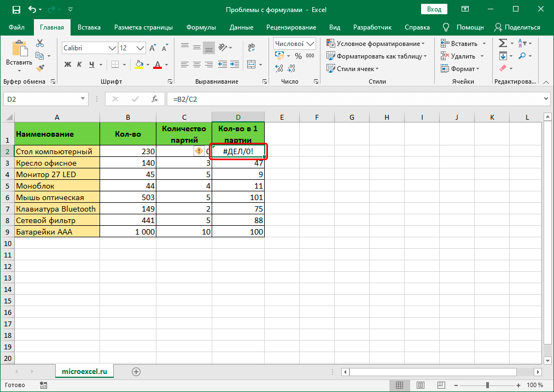
Task: Click the Insert Function fx icon
Action: click(155, 99)
